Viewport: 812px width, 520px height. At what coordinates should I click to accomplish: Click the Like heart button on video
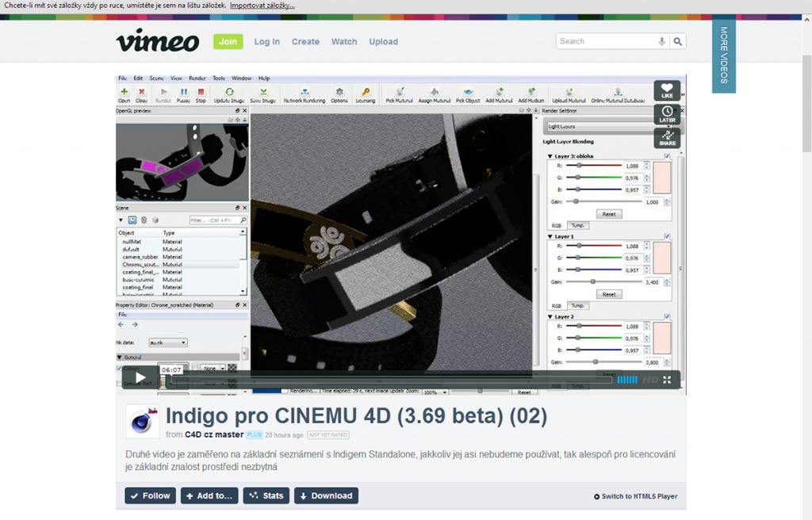tap(667, 90)
